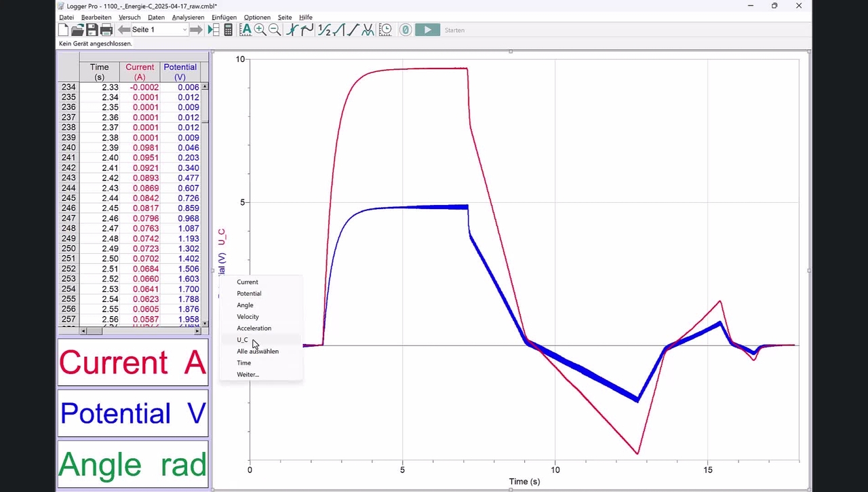
Task: Click the Potential V meter display
Action: click(133, 413)
